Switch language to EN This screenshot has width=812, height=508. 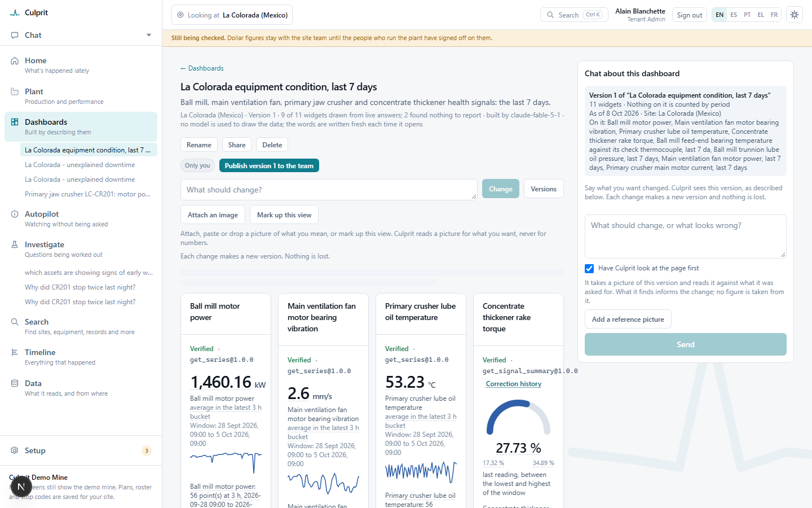[x=720, y=15]
